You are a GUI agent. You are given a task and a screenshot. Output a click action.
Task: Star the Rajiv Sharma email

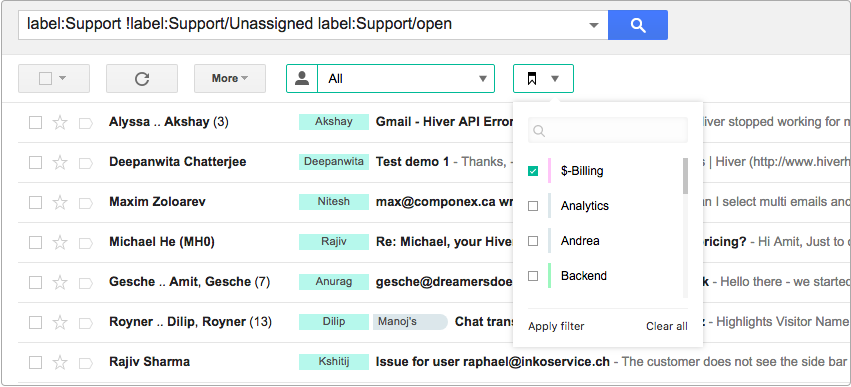60,362
